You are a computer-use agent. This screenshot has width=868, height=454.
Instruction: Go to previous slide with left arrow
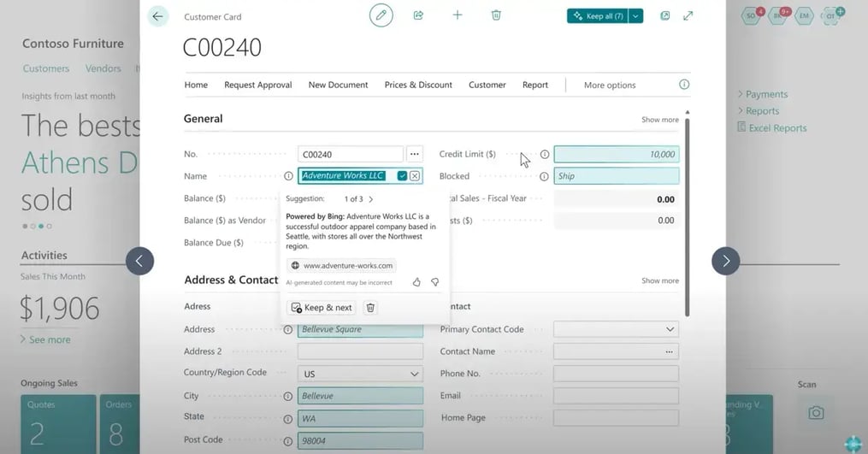tap(139, 261)
